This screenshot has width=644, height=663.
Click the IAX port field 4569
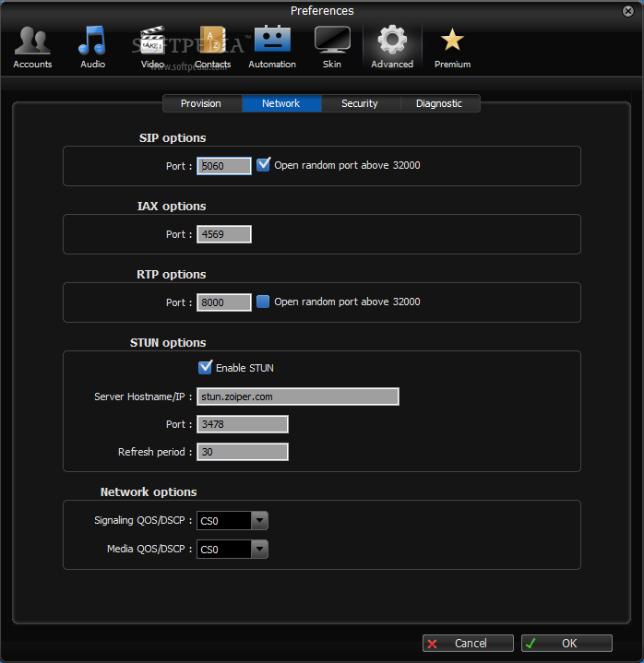coord(224,234)
